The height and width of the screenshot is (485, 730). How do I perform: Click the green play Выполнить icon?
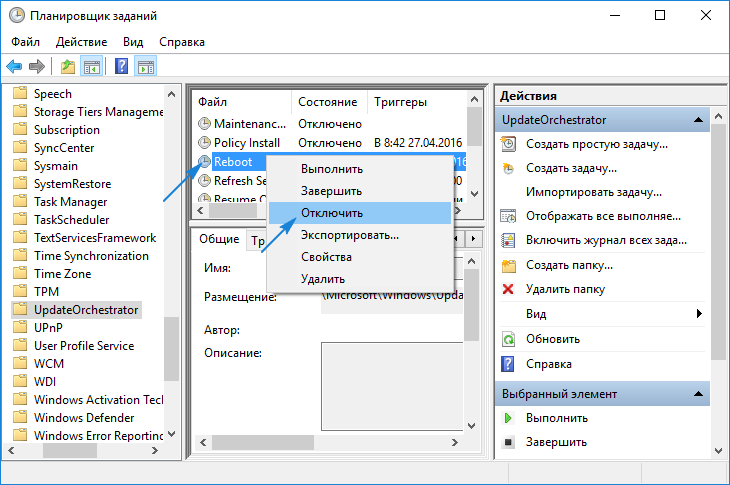[508, 418]
